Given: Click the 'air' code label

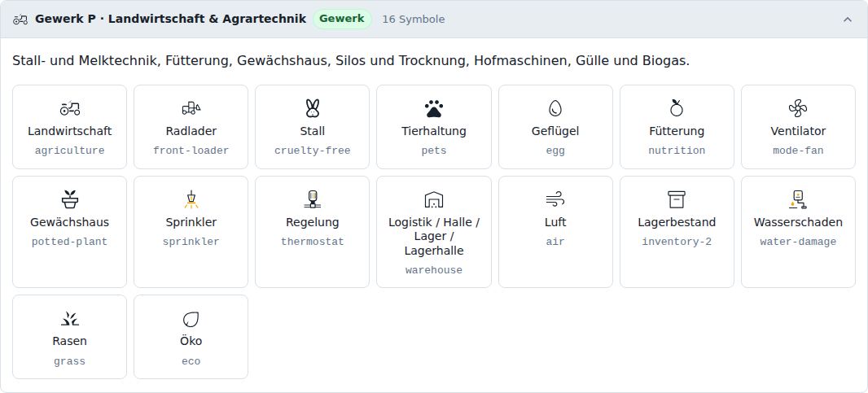Looking at the screenshot, I should point(555,242).
